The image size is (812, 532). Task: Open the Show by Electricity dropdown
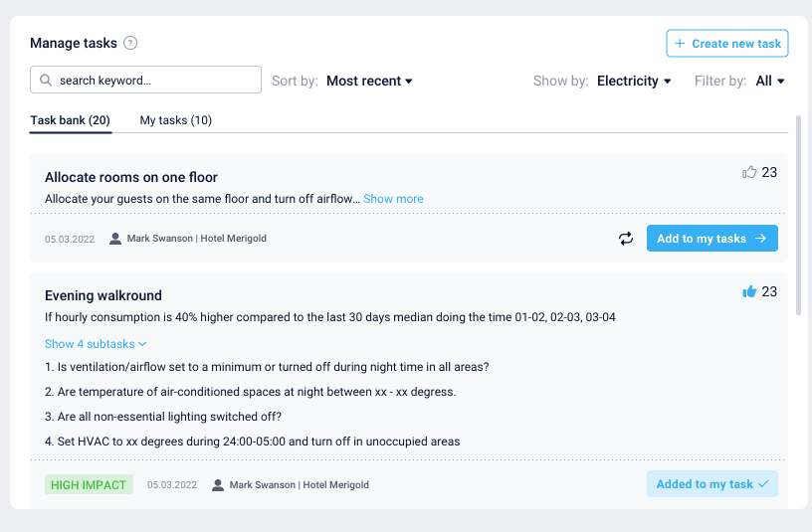click(634, 81)
